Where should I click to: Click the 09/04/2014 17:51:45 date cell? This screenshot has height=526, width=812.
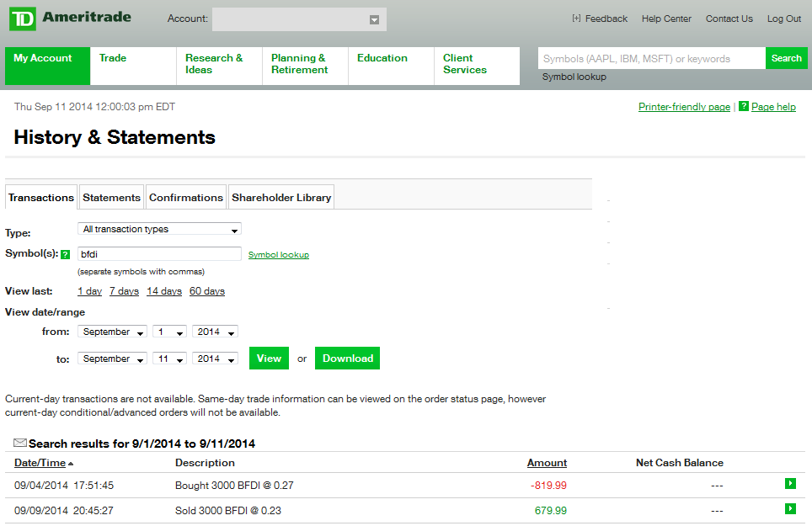pyautogui.click(x=64, y=485)
